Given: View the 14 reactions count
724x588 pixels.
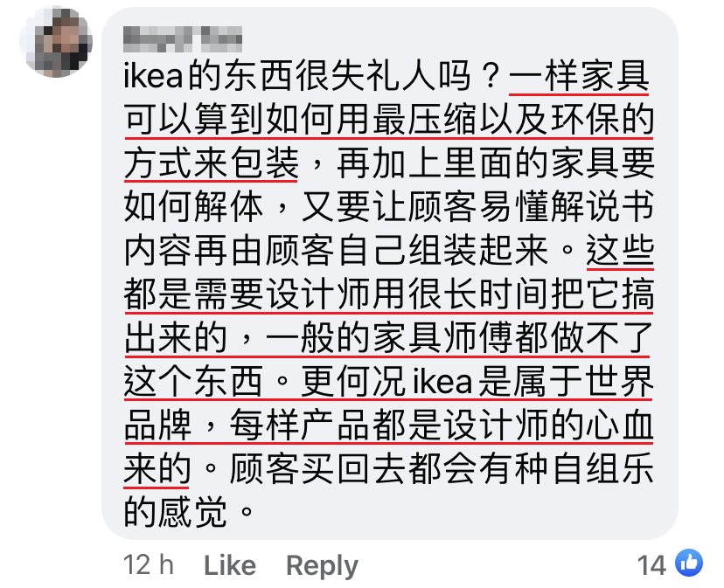Looking at the screenshot, I should tap(651, 564).
